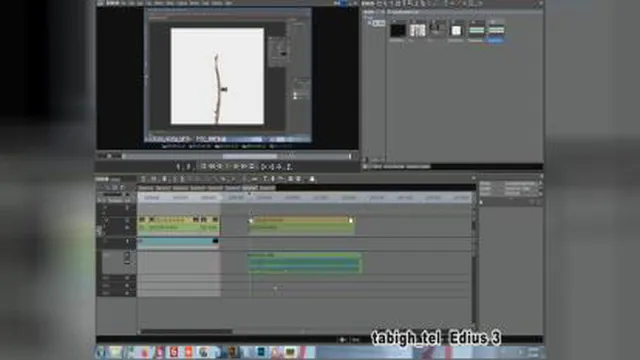This screenshot has height=360, width=640.
Task: Open the Create Title (T) tool in the timeline toolbar
Action: coord(265,179)
